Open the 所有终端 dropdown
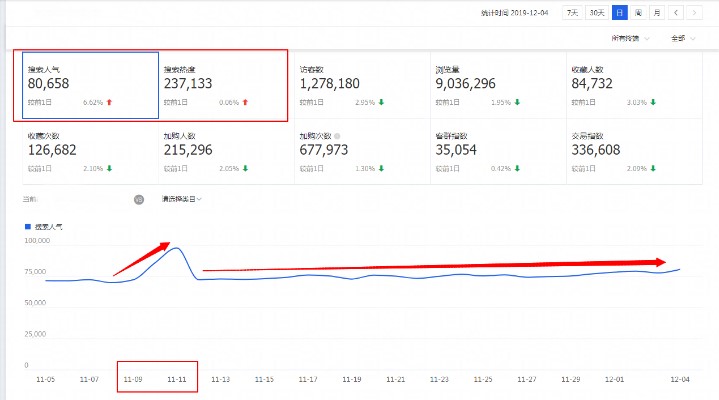 [630, 38]
